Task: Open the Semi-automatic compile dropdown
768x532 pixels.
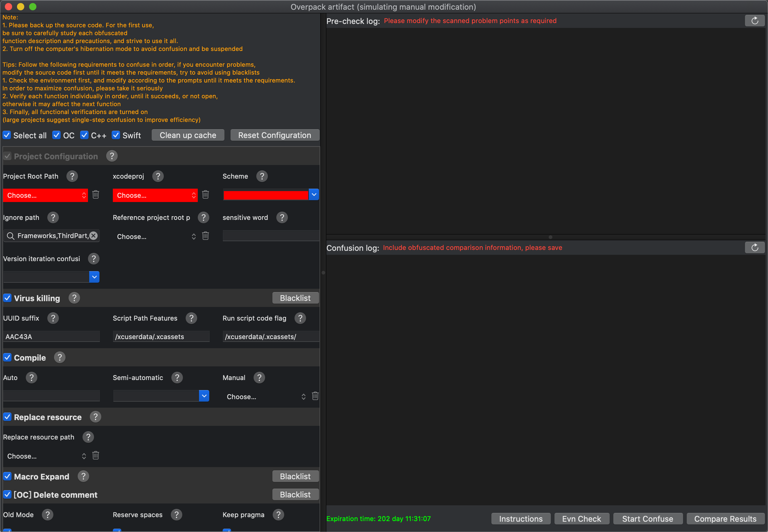Action: [204, 396]
